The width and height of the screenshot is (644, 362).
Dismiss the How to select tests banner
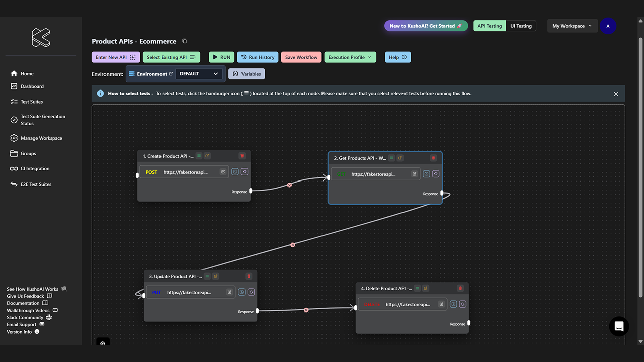point(616,94)
